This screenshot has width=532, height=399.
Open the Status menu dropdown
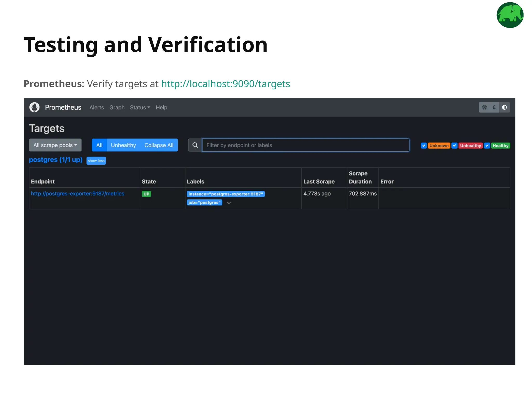coord(140,108)
